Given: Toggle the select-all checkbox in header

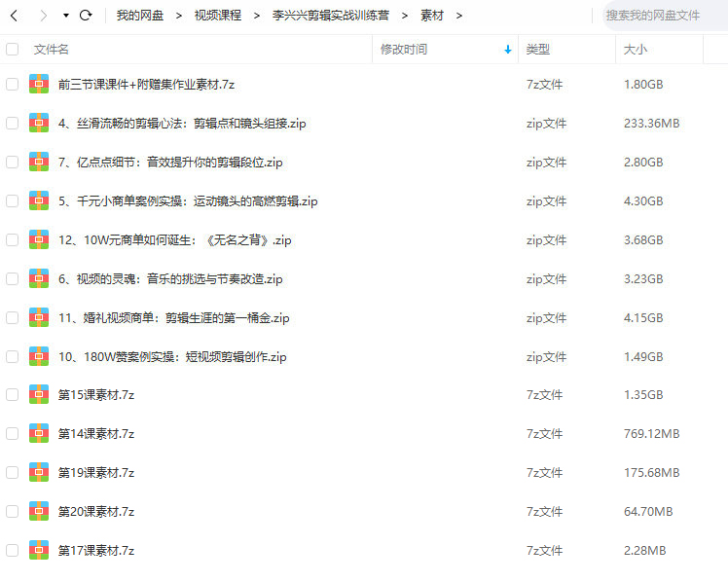Looking at the screenshot, I should pos(12,50).
